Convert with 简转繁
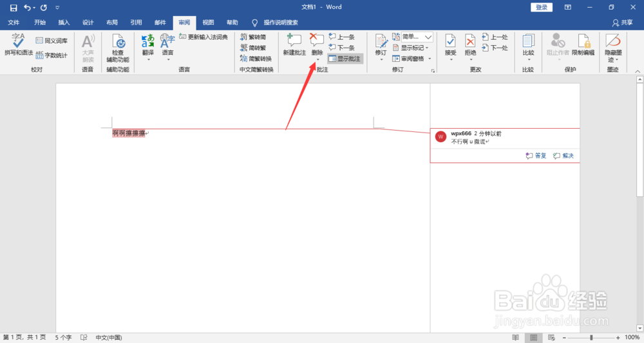Image resolution: width=644 pixels, height=343 pixels. [253, 48]
